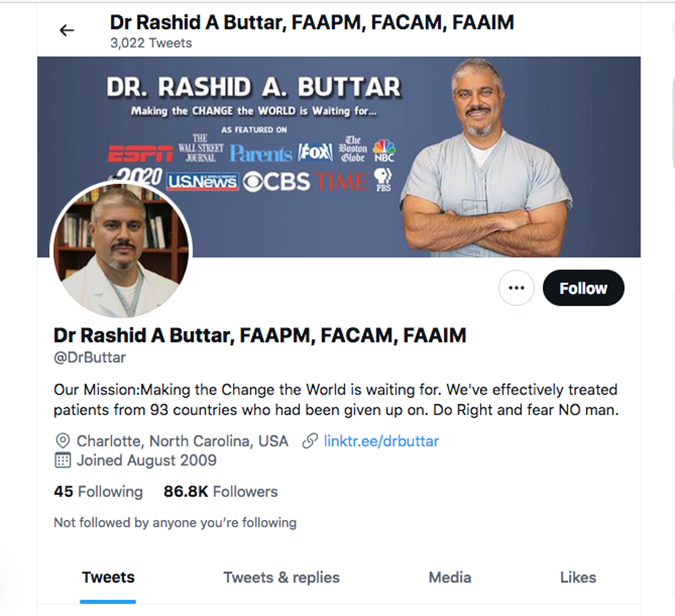
Task: View the 86.8K Followers list
Action: [220, 491]
